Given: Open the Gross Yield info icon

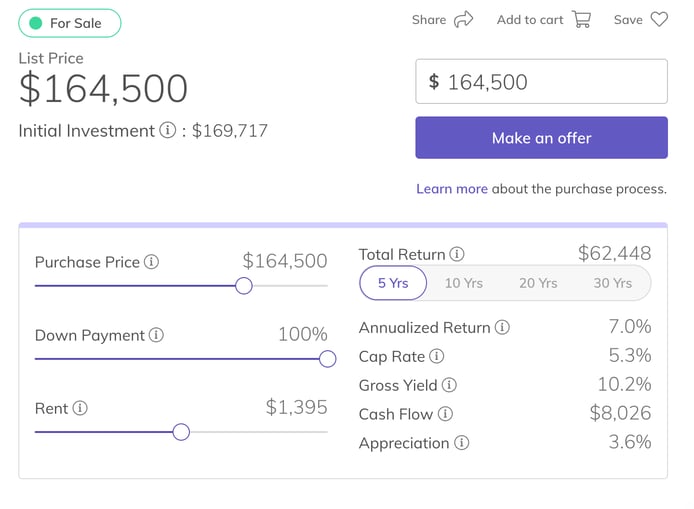Looking at the screenshot, I should point(449,385).
